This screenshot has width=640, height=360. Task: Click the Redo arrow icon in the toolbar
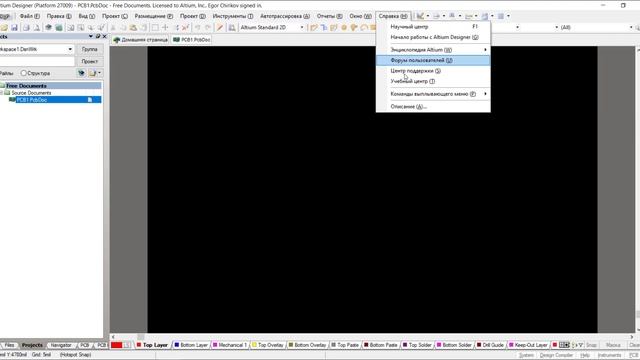tap(208, 27)
